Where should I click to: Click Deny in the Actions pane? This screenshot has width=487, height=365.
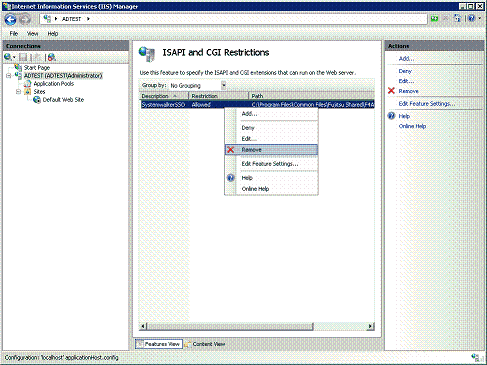coord(405,71)
